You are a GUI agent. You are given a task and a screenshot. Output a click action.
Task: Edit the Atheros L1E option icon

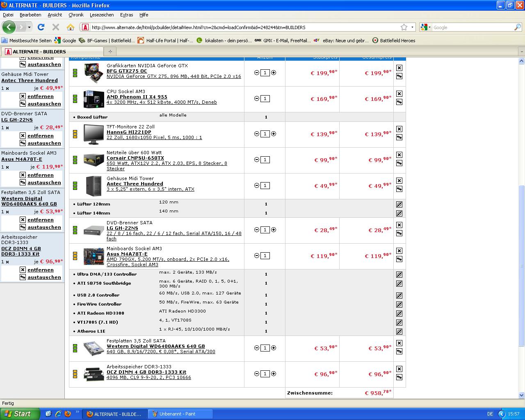pyautogui.click(x=399, y=331)
